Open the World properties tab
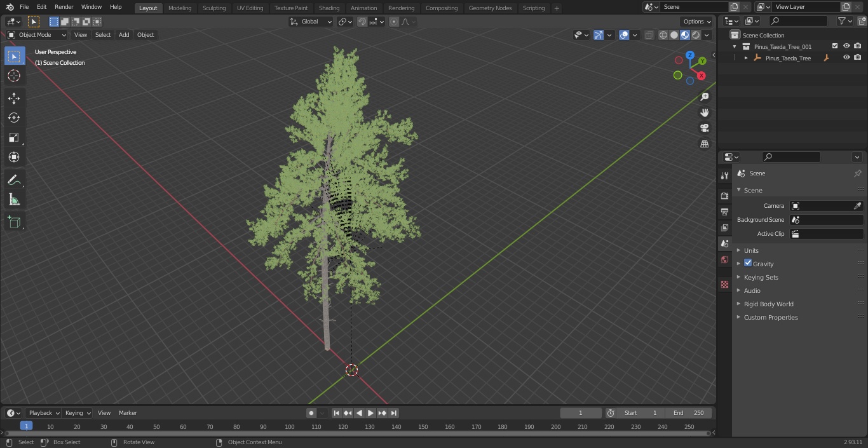The height and width of the screenshot is (448, 868). point(724,260)
